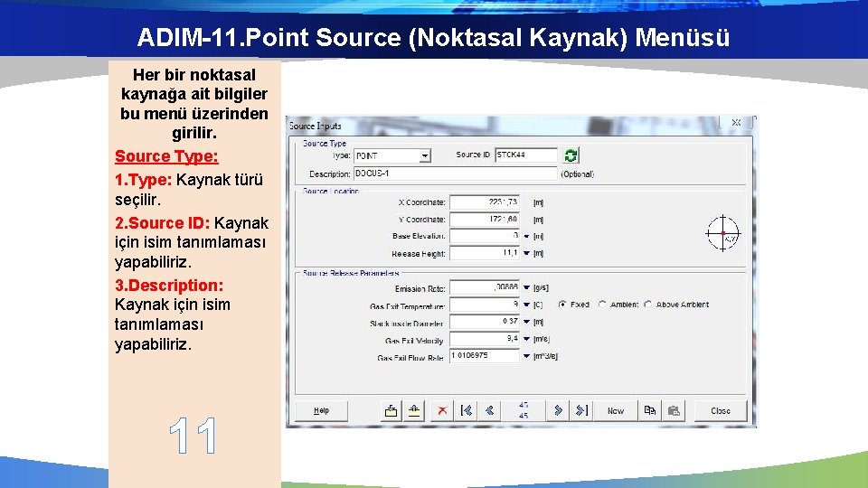Click the green refresh Source ID icon
Screen dimensions: 868x488
[571, 155]
